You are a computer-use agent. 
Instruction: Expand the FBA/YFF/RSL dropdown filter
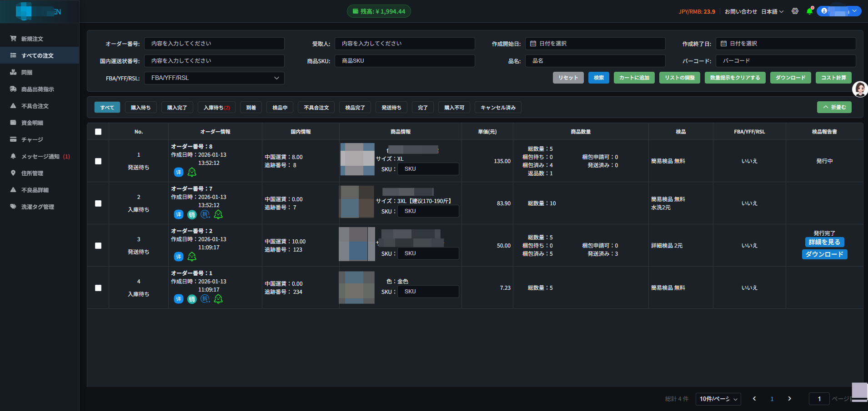pyautogui.click(x=214, y=78)
